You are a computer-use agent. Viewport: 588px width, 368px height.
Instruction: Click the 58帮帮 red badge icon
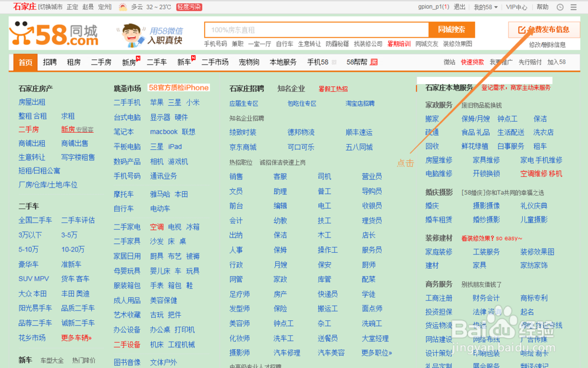coord(373,62)
